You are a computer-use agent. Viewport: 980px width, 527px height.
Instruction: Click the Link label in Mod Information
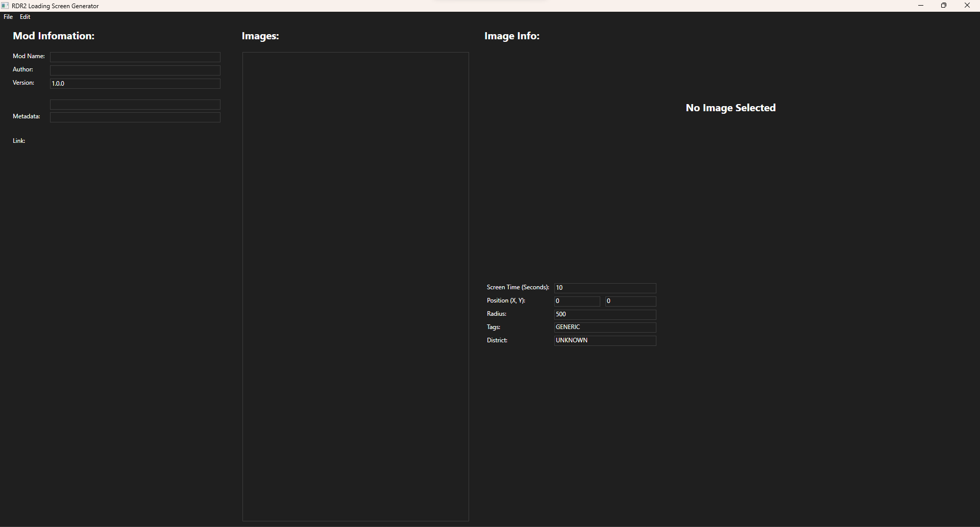[x=19, y=141]
